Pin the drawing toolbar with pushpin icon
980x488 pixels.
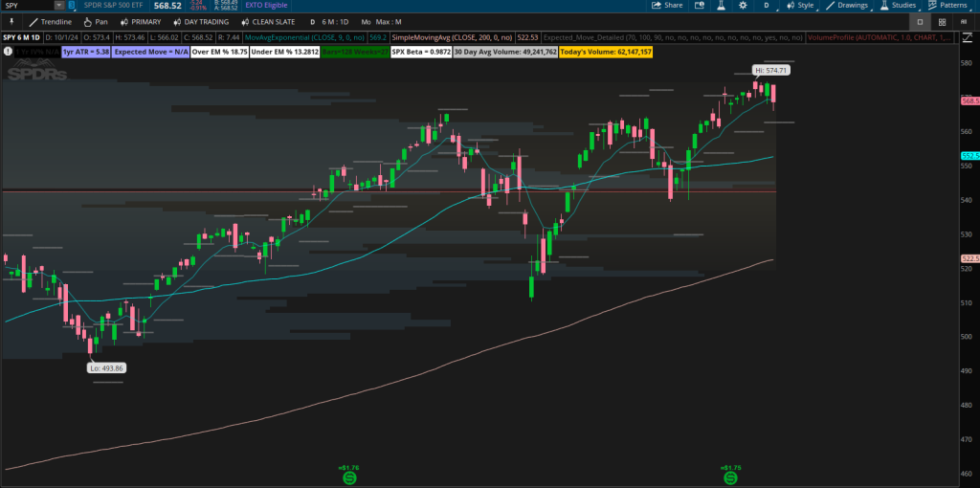11,21
